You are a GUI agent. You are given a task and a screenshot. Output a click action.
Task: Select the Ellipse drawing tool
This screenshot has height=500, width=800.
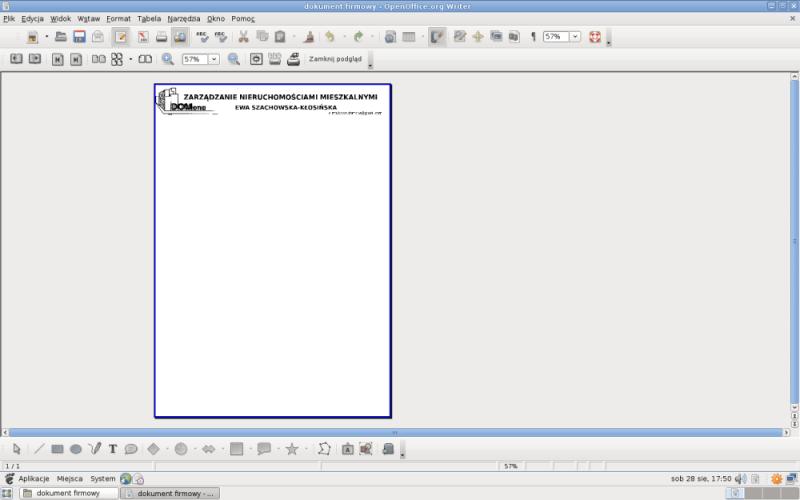click(75, 450)
